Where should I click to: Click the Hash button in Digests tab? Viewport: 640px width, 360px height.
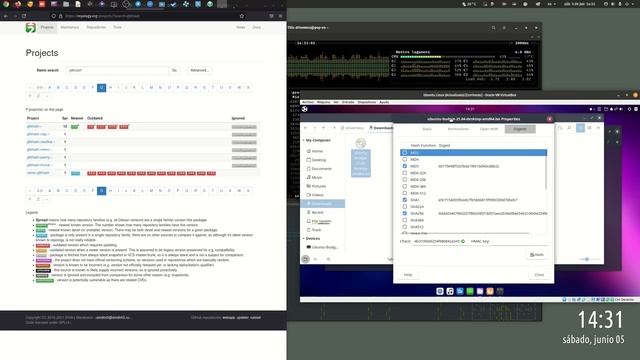pos(537,255)
